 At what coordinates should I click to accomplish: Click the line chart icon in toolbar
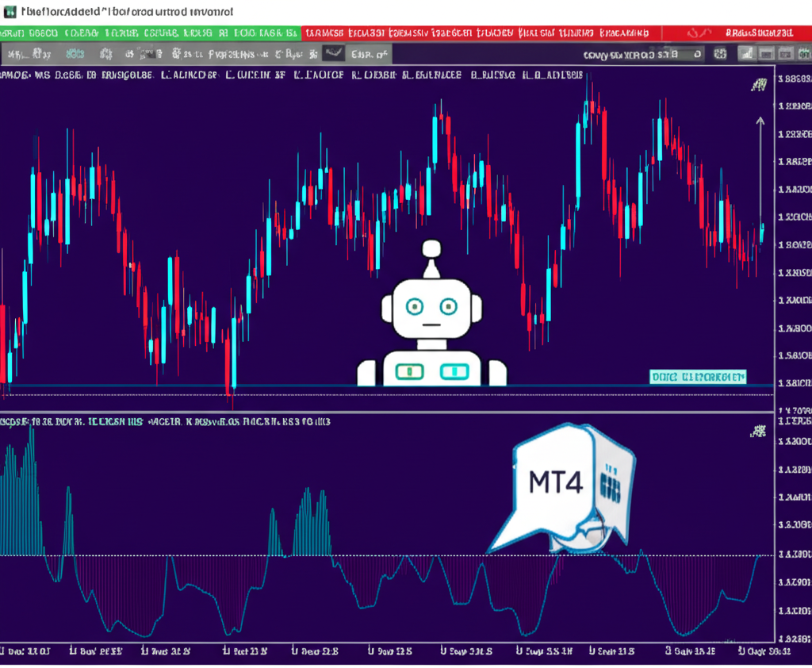334,53
